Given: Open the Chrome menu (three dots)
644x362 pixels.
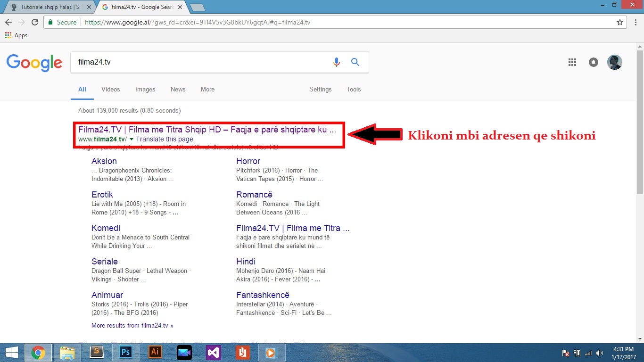Looking at the screenshot, I should pos(635,22).
